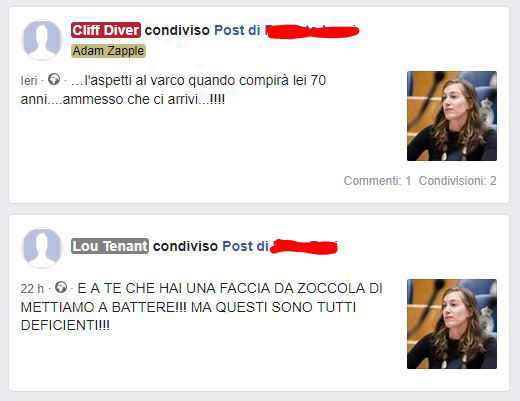This screenshot has height=401, width=520.
Task: Click the globe privacy icon next to 22 h
Action: [61, 287]
